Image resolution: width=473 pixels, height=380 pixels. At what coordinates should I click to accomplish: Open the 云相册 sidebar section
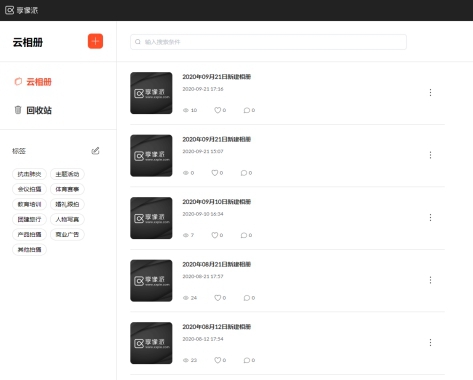click(x=33, y=82)
